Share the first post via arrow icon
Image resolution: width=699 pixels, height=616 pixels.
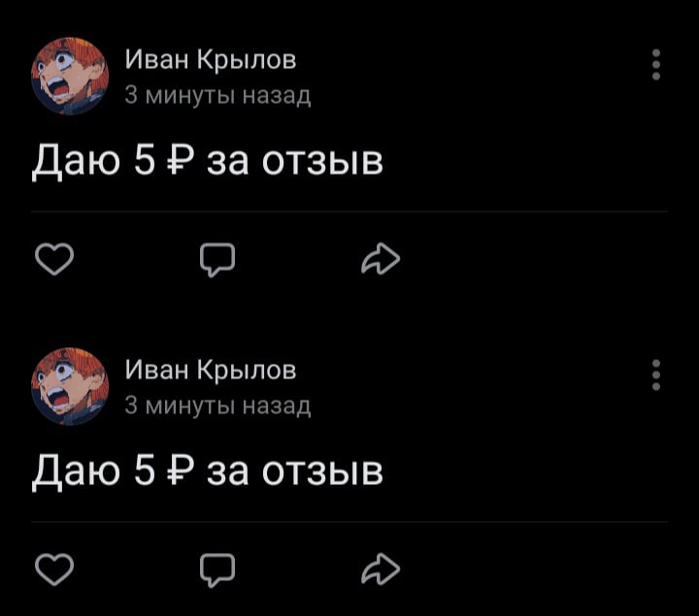point(380,259)
